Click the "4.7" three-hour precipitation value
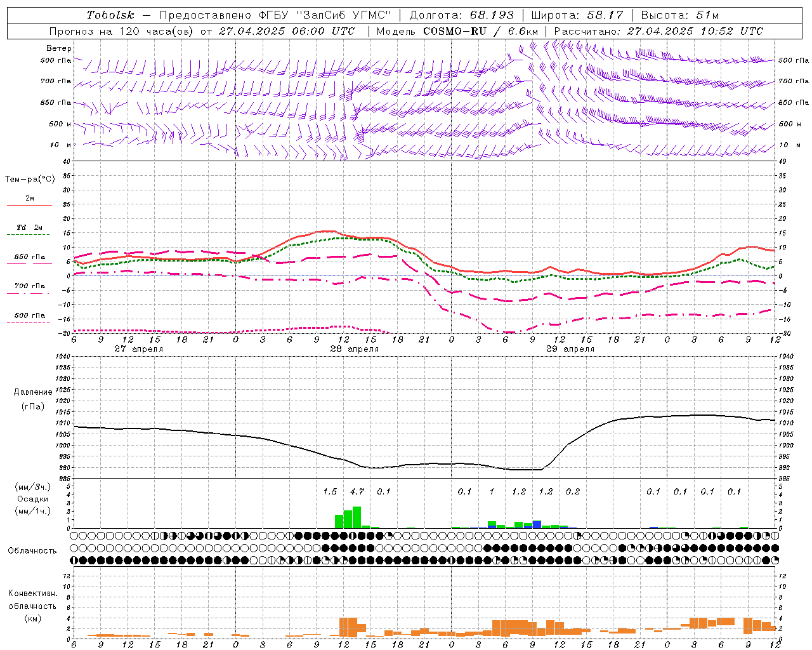812x650 pixels. (x=357, y=491)
